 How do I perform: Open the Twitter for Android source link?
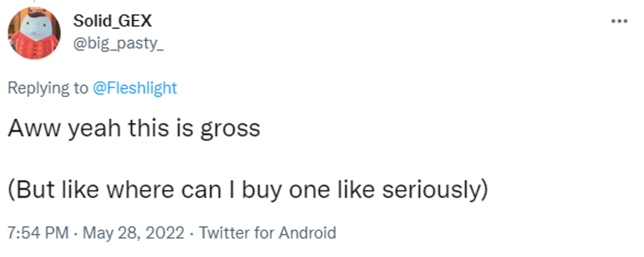267,233
